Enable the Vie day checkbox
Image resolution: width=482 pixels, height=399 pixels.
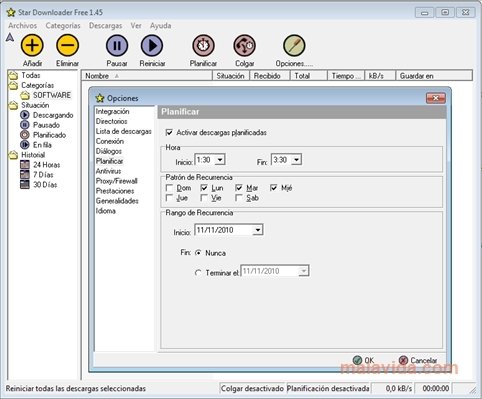click(x=204, y=198)
